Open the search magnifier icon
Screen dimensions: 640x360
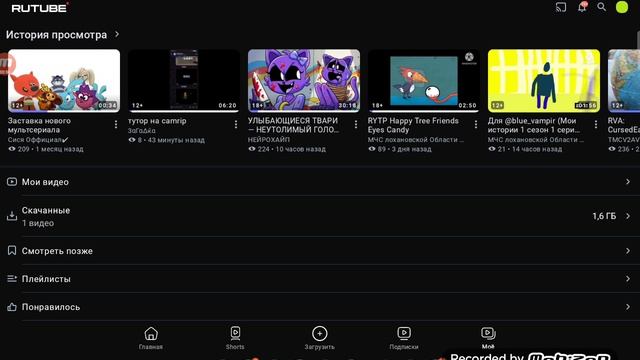click(x=602, y=7)
